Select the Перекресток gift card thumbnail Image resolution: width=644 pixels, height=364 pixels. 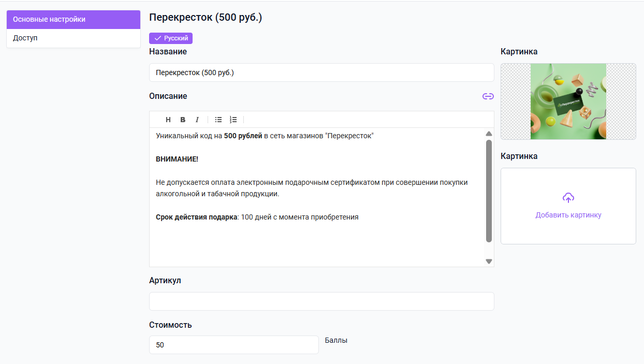click(568, 101)
